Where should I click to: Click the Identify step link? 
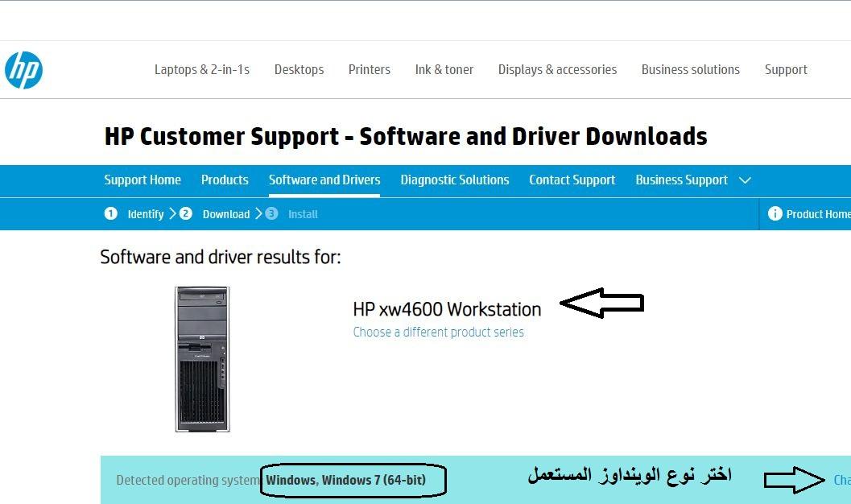(x=146, y=214)
